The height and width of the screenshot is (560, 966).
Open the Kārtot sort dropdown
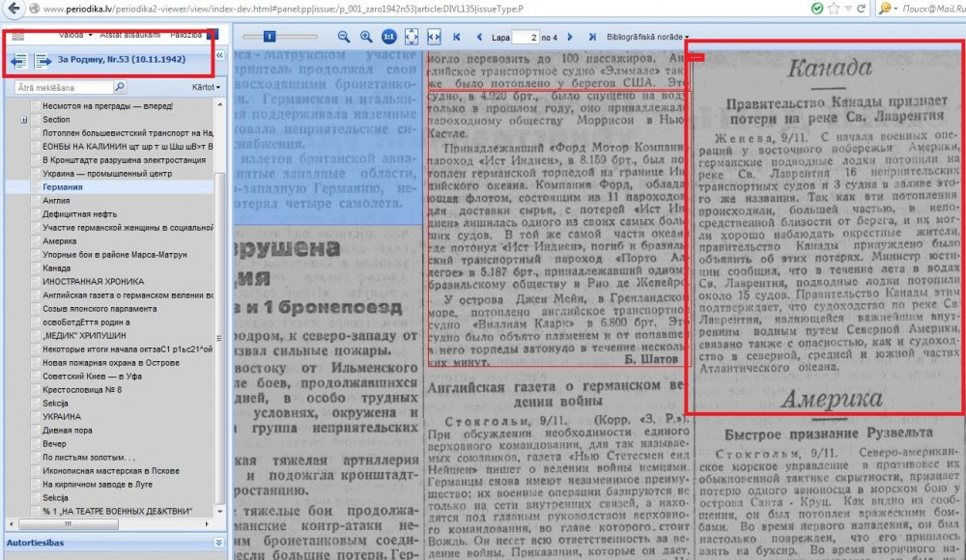click(206, 87)
